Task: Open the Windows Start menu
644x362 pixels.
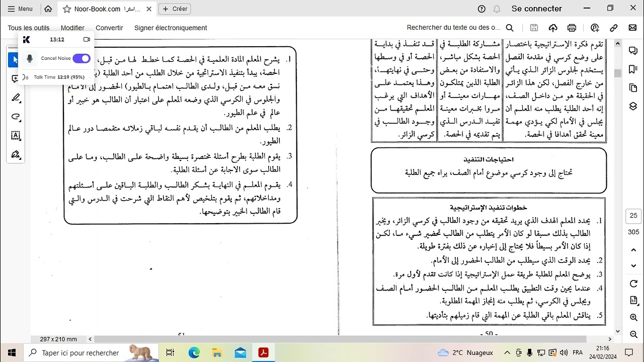Action: 12,352
